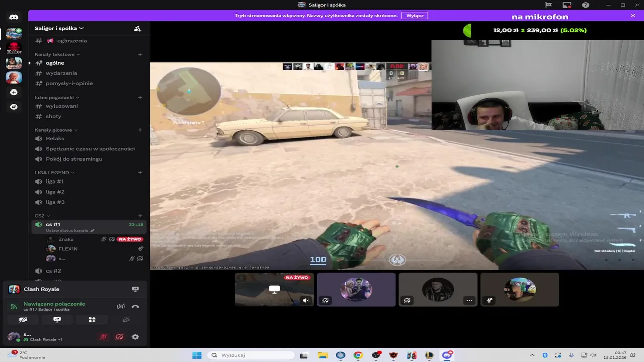Toggle noise suppression in the voice panel
The height and width of the screenshot is (362, 644).
point(121,306)
